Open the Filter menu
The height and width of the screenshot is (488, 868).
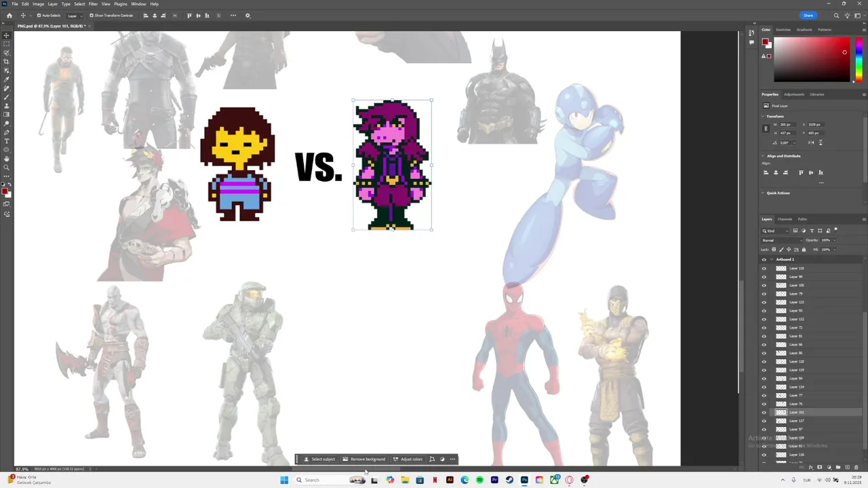(93, 4)
